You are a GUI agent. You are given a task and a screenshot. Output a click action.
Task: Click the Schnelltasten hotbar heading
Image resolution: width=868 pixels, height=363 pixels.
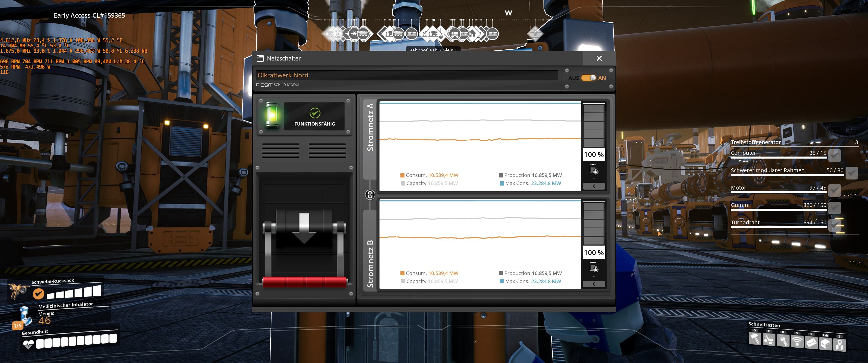[764, 325]
